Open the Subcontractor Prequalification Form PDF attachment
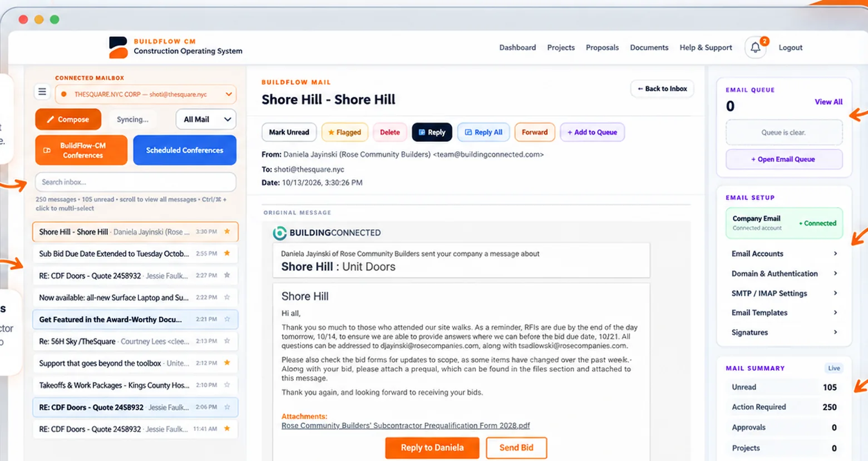This screenshot has width=868, height=461. 406,425
